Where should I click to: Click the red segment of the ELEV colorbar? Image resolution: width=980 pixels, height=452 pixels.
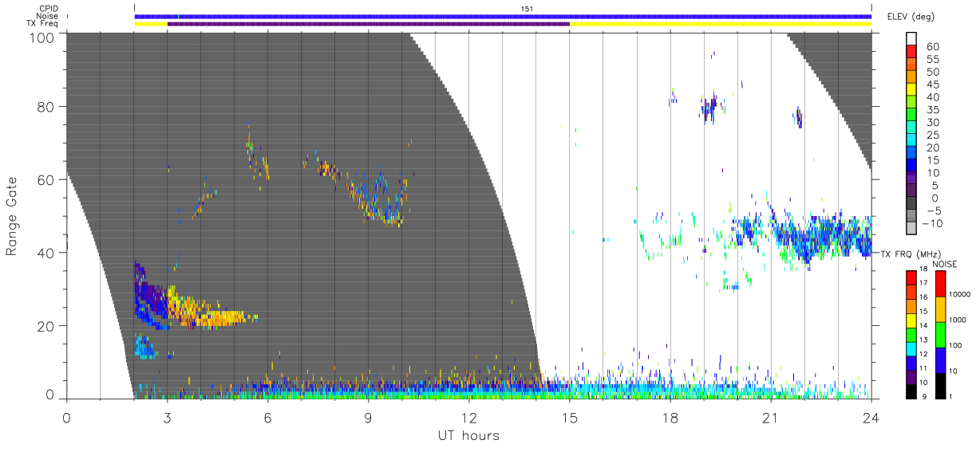(911, 52)
